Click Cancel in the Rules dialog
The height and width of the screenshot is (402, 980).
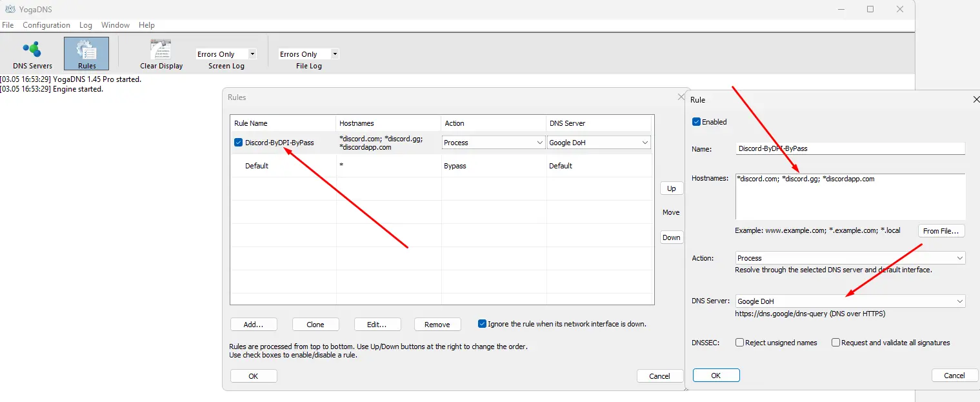point(659,376)
